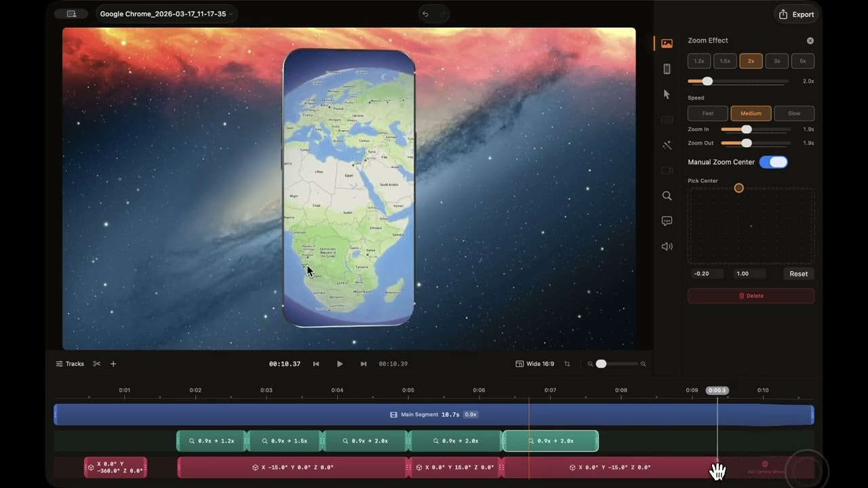The height and width of the screenshot is (488, 868).
Task: Choose the Cursor settings tool
Action: (x=667, y=94)
